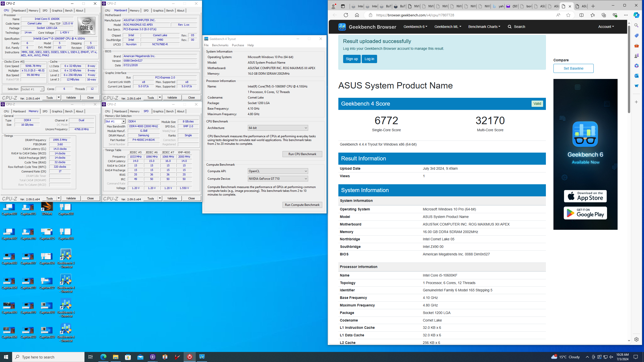Click Search link in Geekbench nav
The image size is (644, 362).
[x=516, y=27]
